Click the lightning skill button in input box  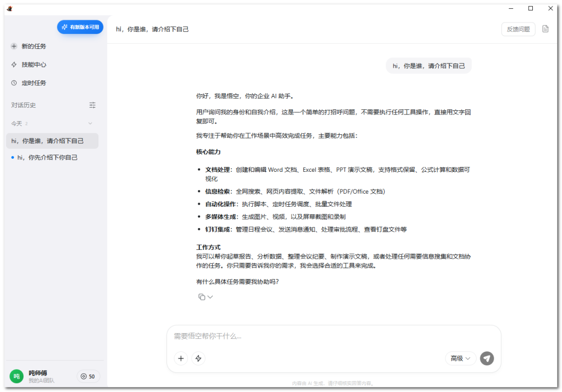pos(199,358)
